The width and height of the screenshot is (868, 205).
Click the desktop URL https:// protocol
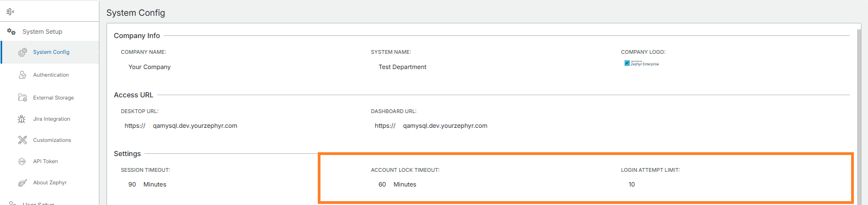coord(135,126)
